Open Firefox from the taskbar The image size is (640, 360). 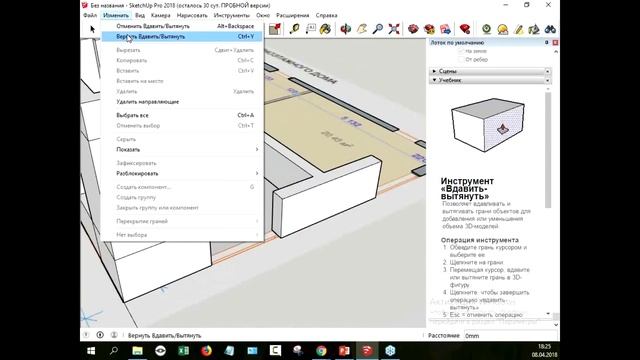[x=207, y=351]
